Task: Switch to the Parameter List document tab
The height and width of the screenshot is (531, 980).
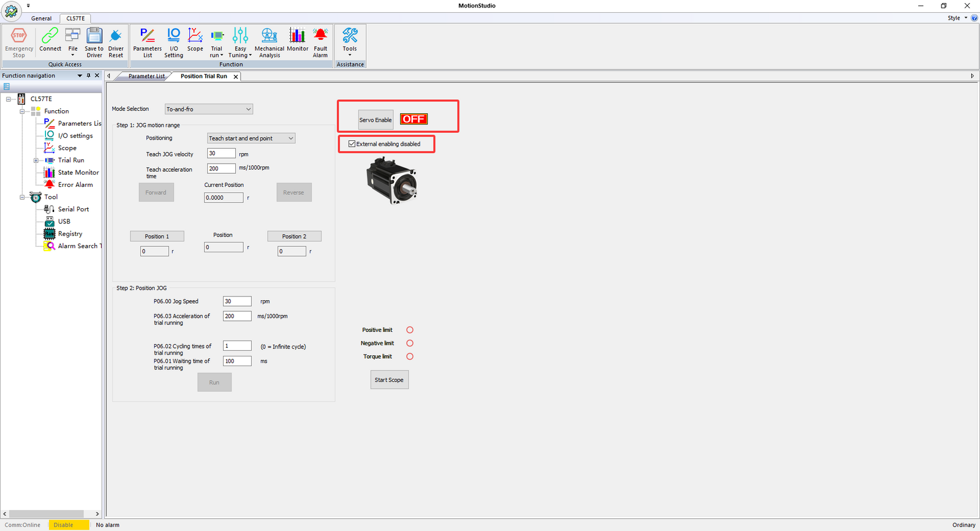Action: 146,76
